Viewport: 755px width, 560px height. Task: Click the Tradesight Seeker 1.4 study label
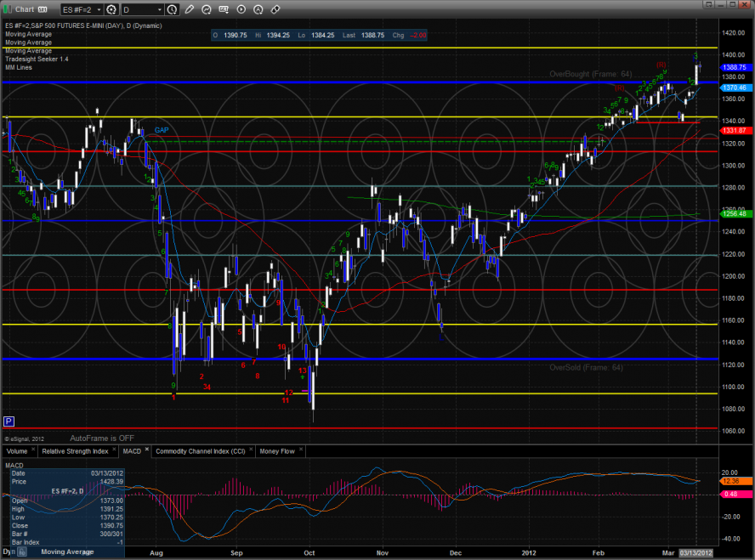coord(37,59)
